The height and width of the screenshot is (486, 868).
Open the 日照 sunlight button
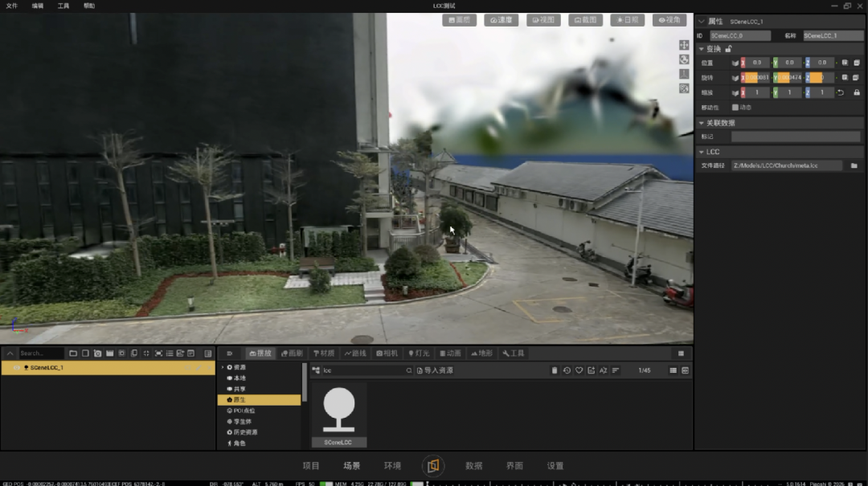pos(627,20)
